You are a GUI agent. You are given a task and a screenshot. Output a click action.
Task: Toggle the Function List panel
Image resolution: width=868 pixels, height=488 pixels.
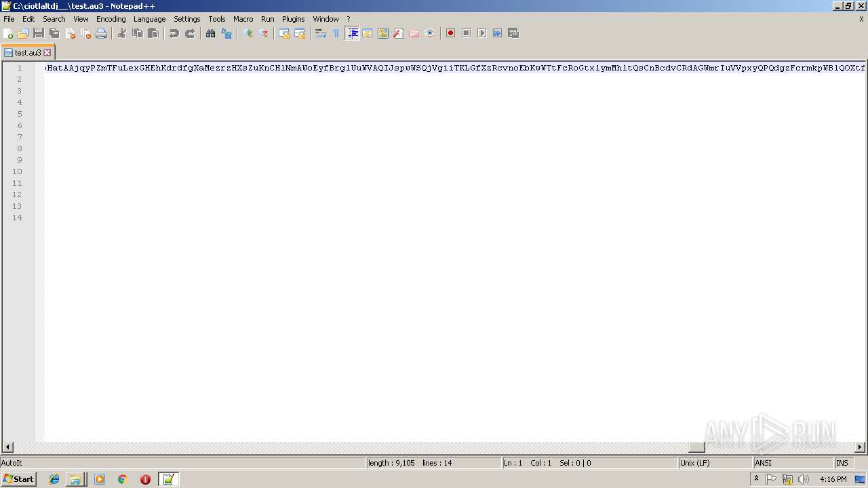399,33
